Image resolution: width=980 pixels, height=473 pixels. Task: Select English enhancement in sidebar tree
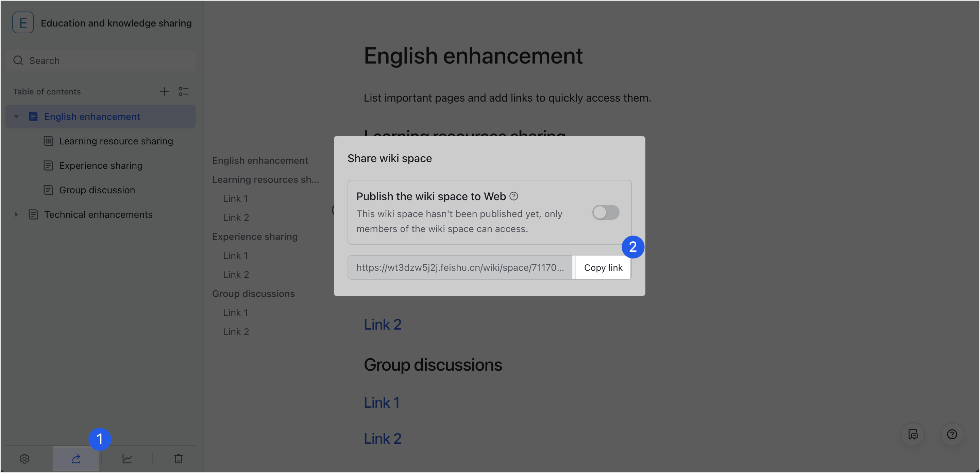tap(101, 117)
